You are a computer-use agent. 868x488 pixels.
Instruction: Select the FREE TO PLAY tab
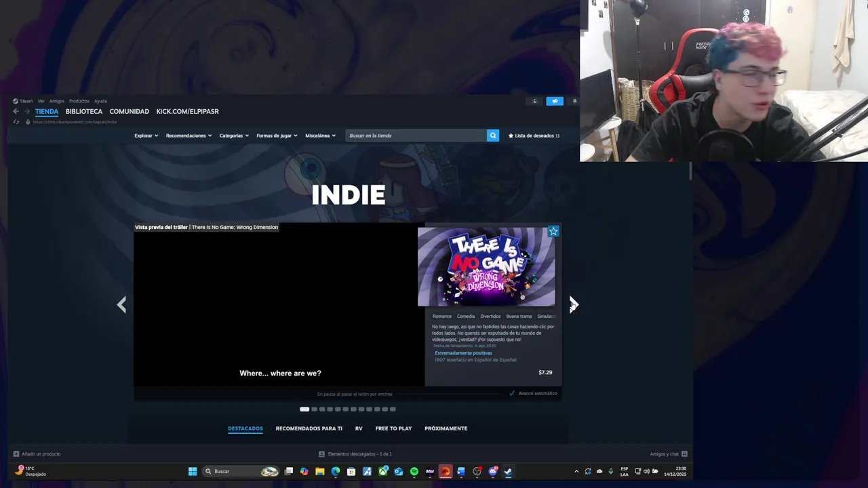[x=393, y=428]
